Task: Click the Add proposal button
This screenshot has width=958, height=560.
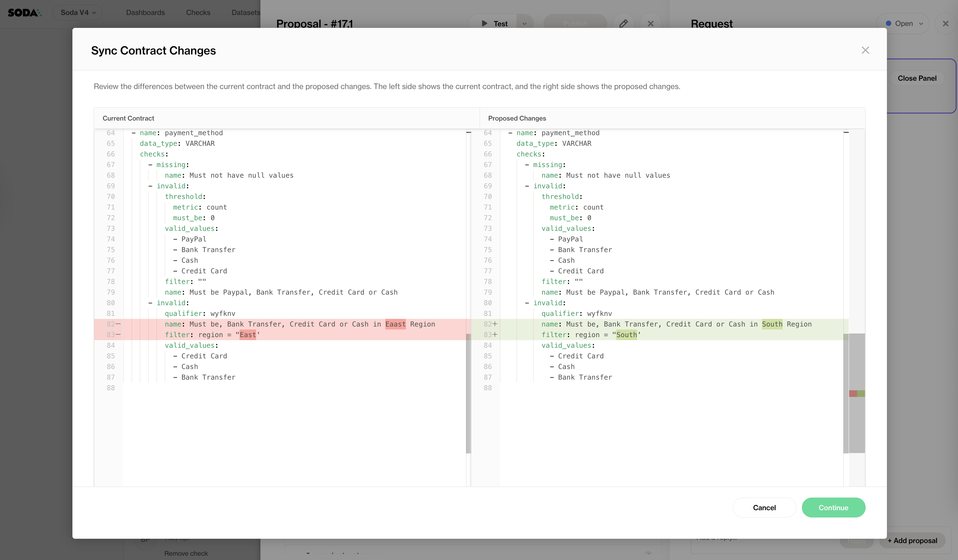Action: [912, 540]
